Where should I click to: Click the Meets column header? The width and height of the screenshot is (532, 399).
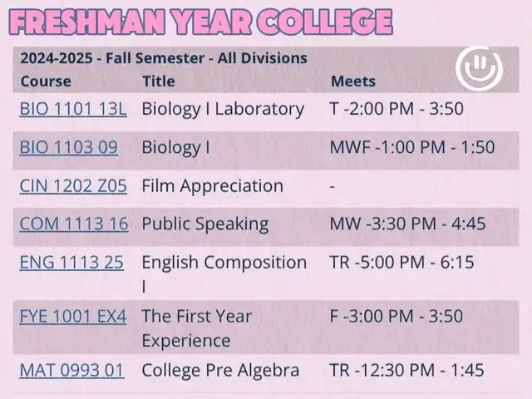tap(353, 81)
